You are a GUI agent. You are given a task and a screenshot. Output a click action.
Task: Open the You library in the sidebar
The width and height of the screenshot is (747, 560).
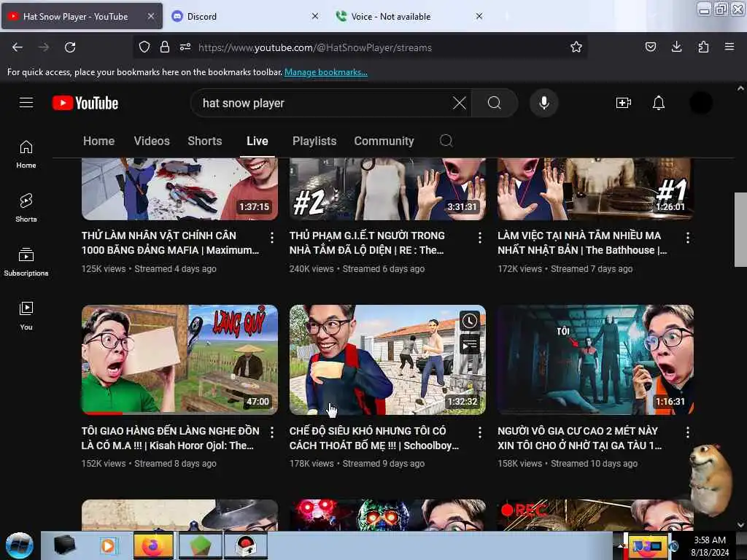[x=26, y=316]
